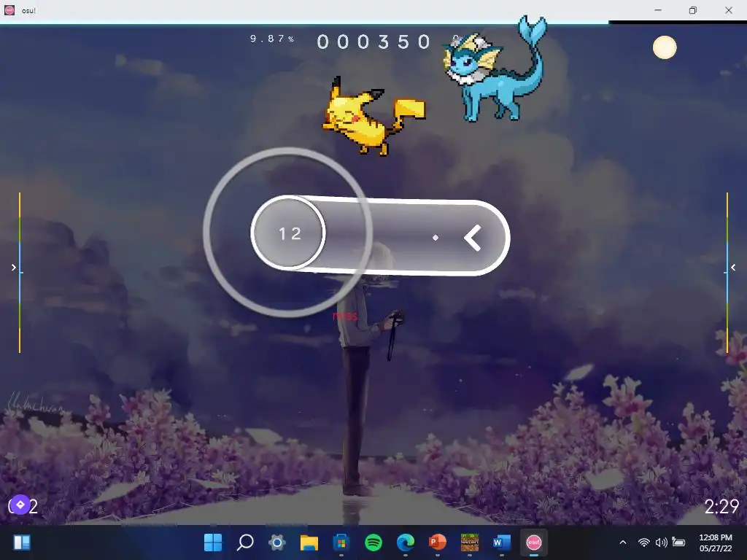Restore down the osu! window

693,10
